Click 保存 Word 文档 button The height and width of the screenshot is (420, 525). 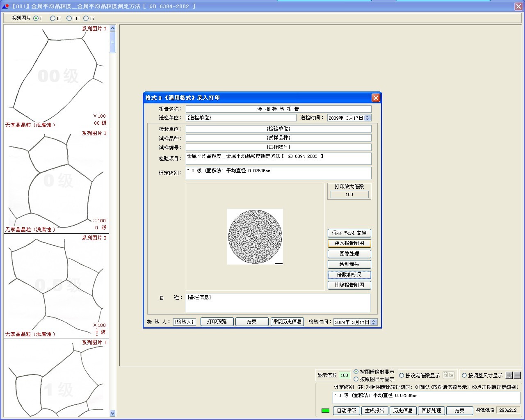coord(349,233)
